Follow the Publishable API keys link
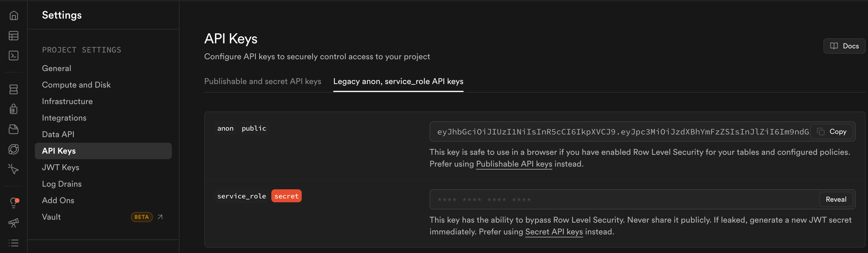This screenshot has width=868, height=253. (514, 164)
